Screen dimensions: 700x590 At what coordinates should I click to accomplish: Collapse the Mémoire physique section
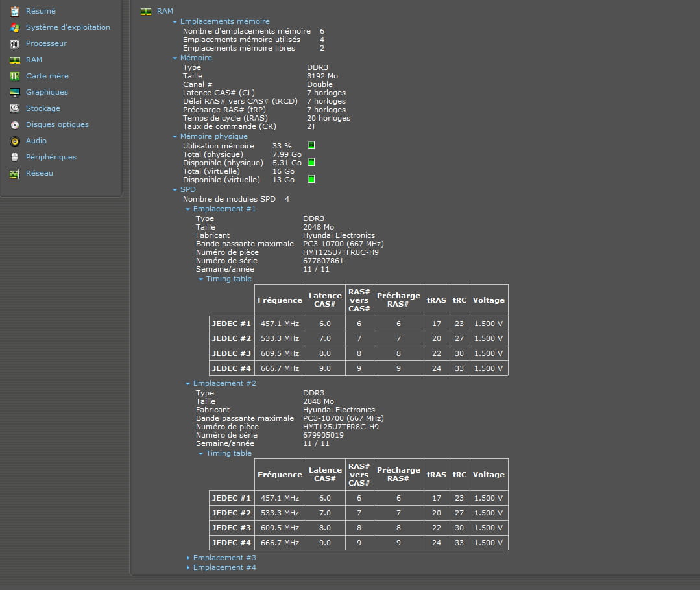[175, 137]
